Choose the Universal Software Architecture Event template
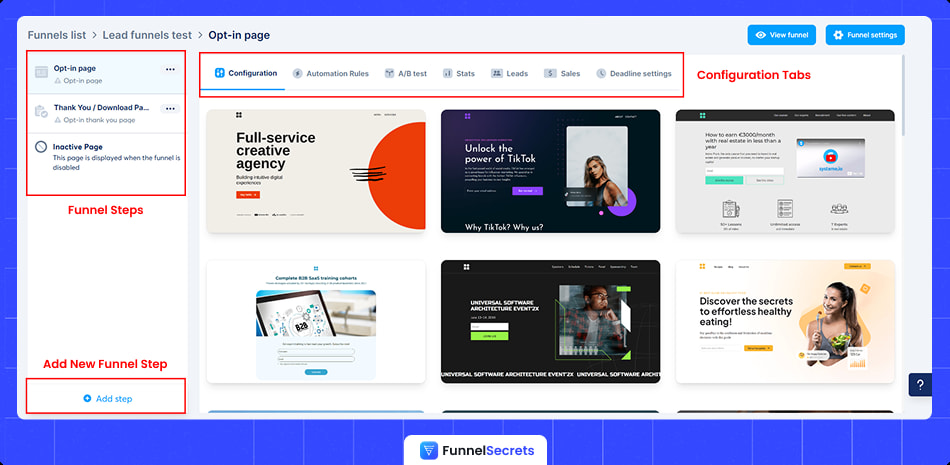950x465 pixels. point(550,321)
